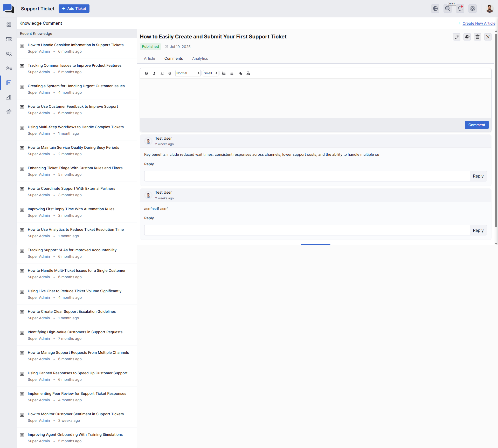Insert a link with the link icon
This screenshot has width=498, height=448.
click(240, 73)
